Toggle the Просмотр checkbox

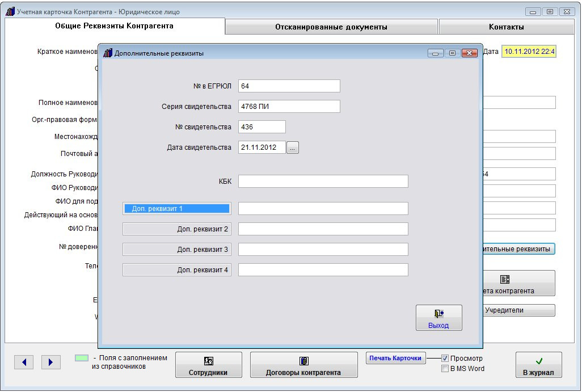tap(445, 358)
